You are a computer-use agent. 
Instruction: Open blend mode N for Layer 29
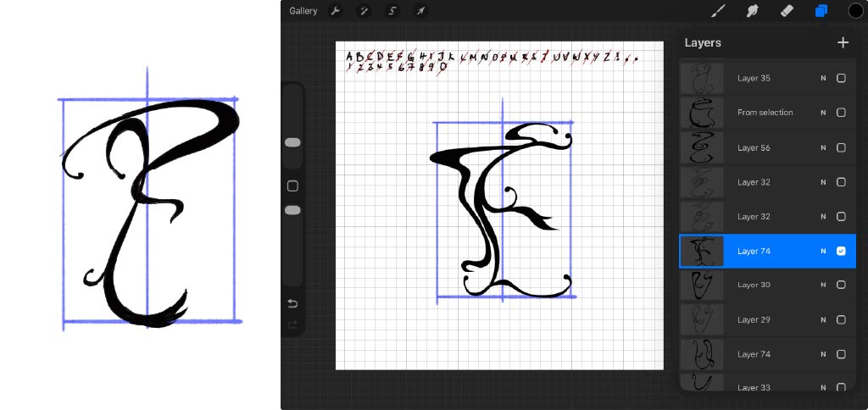coord(822,319)
